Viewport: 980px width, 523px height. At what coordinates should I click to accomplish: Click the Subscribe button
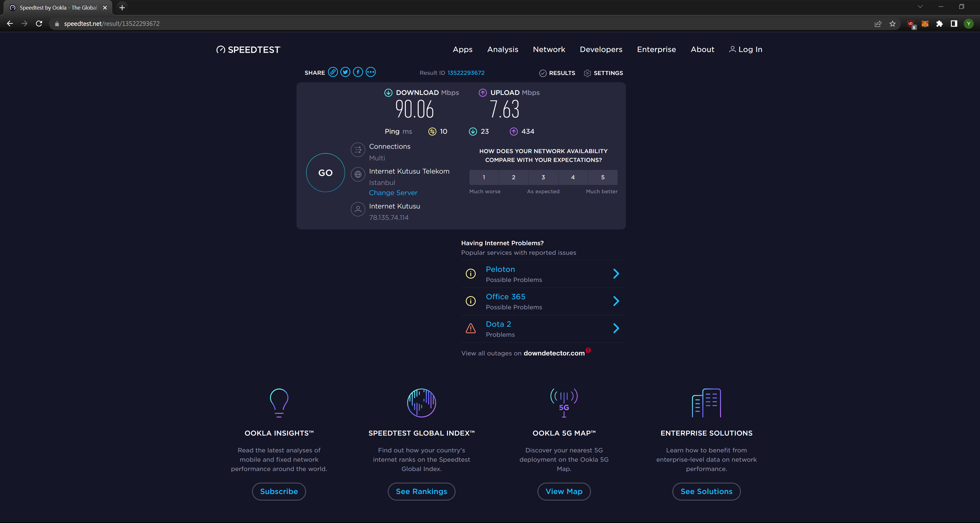coord(279,491)
